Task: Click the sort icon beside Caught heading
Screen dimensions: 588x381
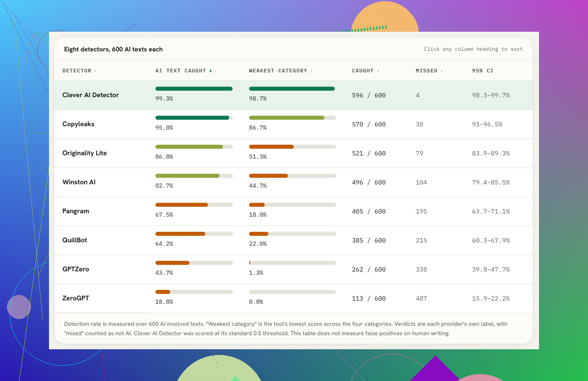Action: tap(378, 71)
